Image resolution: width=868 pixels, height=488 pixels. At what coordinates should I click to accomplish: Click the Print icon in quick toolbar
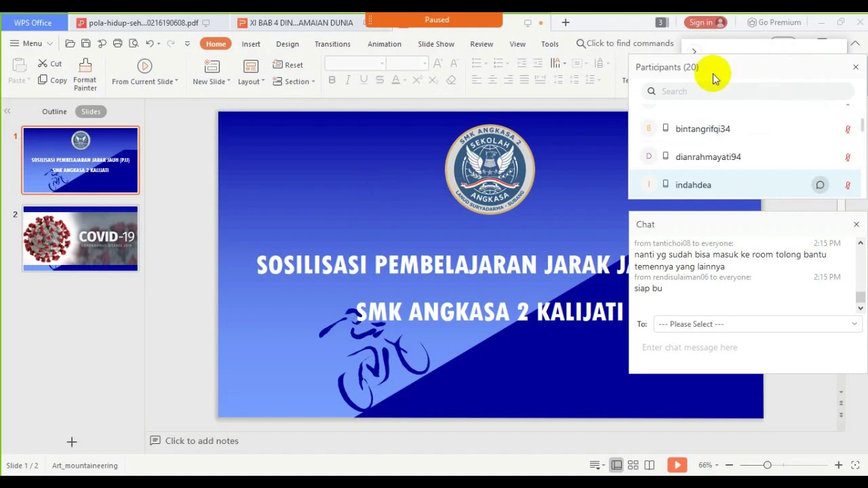tap(117, 43)
